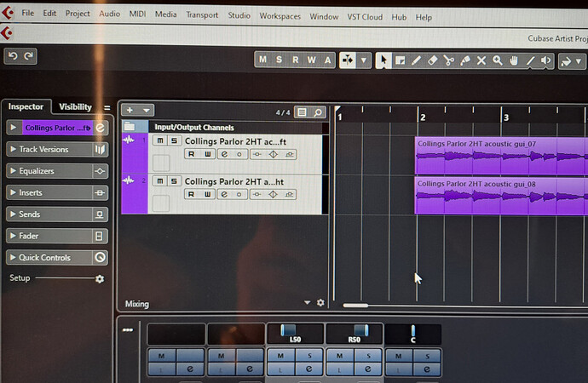Select the Mute X tool
The image size is (588, 383).
pyautogui.click(x=481, y=60)
